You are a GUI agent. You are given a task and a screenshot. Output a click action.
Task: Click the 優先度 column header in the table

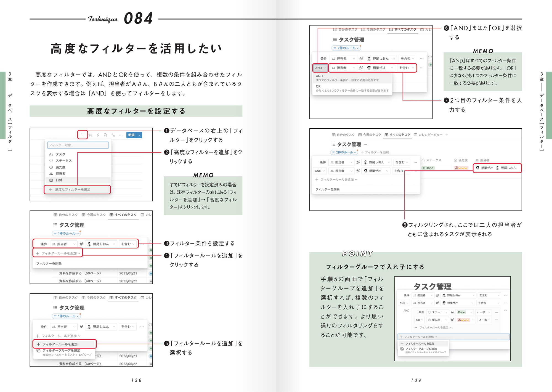point(461,160)
